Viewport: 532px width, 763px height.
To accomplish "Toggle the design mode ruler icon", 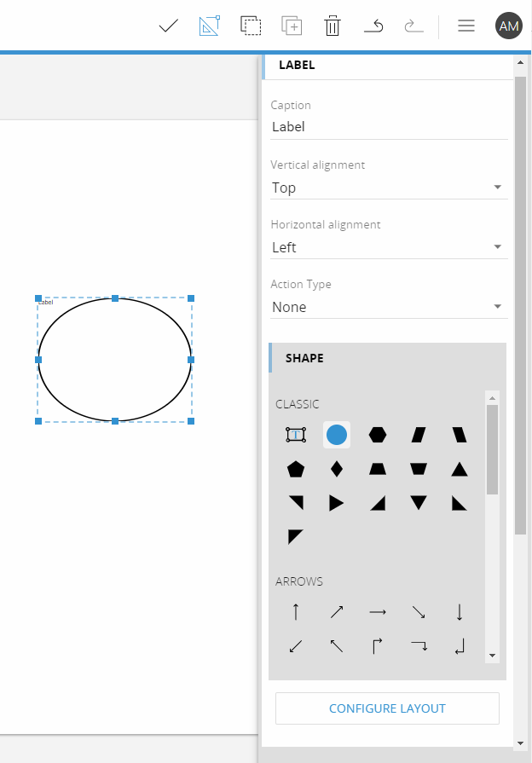I will 210,26.
